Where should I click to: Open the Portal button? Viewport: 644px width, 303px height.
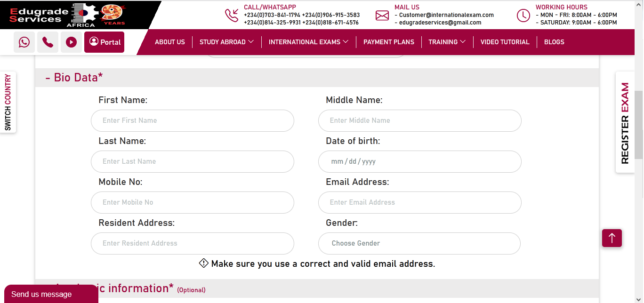tap(105, 42)
